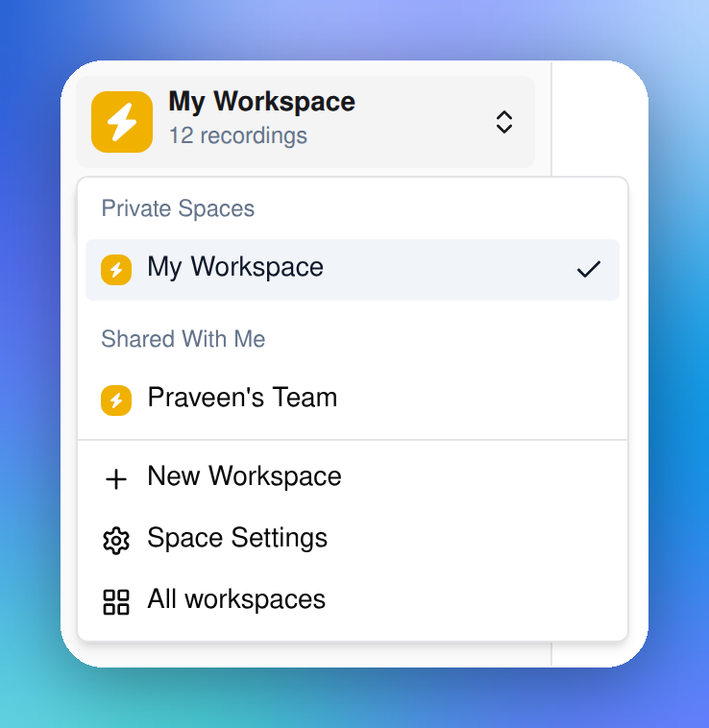Open Space Settings
This screenshot has width=709, height=728.
(x=353, y=539)
